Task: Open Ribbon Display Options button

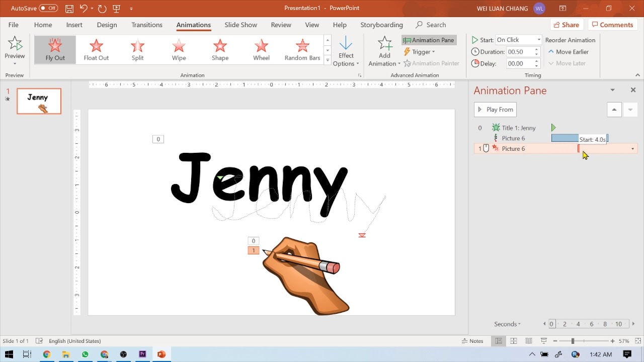Action: 562,9
